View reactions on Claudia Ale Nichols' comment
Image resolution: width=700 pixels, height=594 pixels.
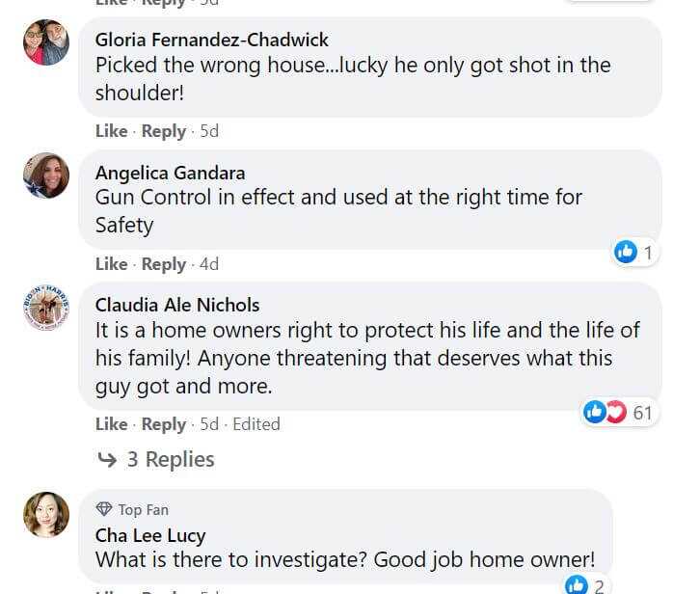[618, 414]
